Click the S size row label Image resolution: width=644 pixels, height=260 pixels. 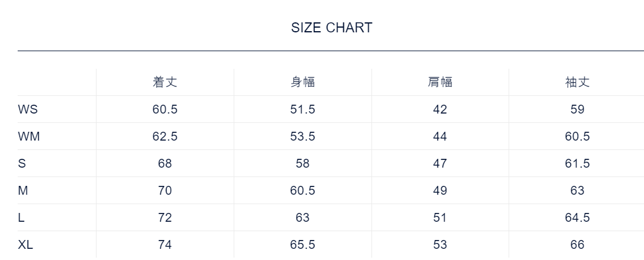point(22,164)
